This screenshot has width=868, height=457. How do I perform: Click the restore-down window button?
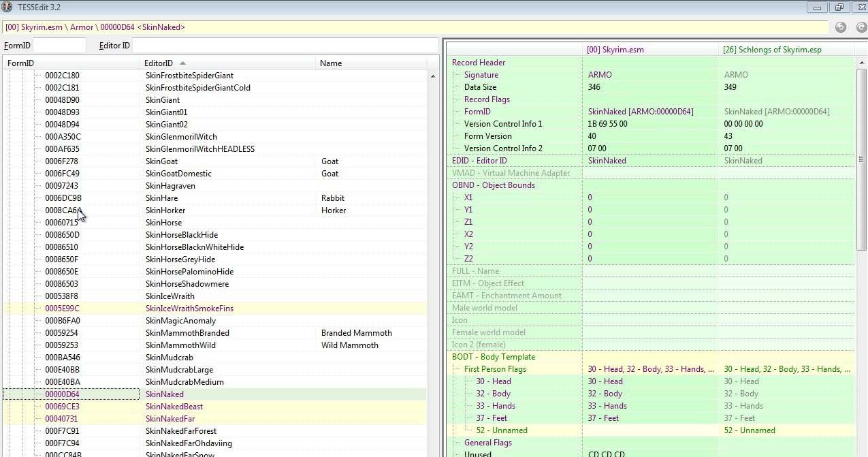point(839,7)
